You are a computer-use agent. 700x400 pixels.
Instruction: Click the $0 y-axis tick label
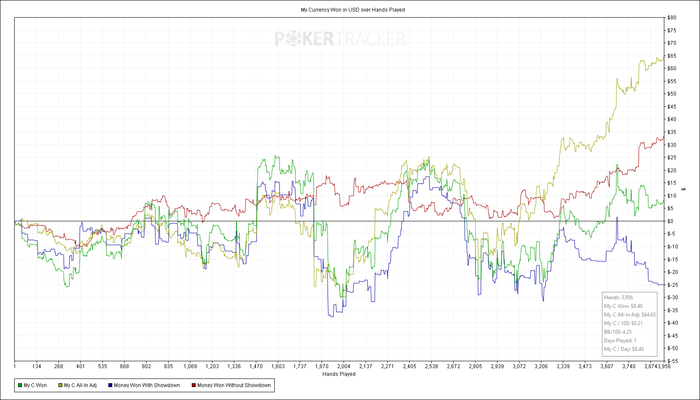coord(671,221)
